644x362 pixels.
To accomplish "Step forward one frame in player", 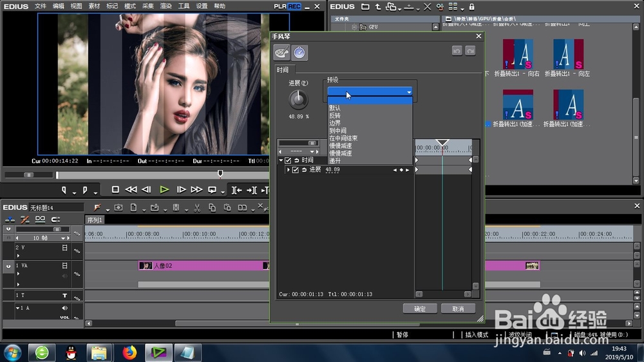I will pyautogui.click(x=181, y=189).
